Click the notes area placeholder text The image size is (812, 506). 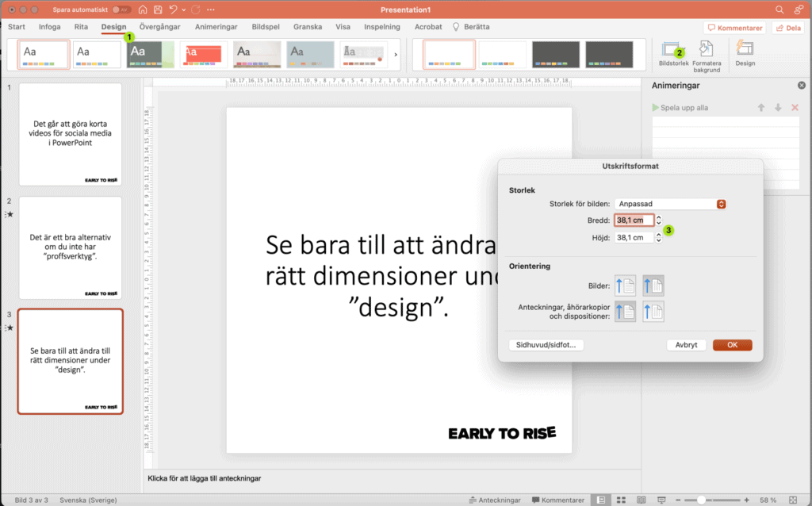click(x=204, y=478)
